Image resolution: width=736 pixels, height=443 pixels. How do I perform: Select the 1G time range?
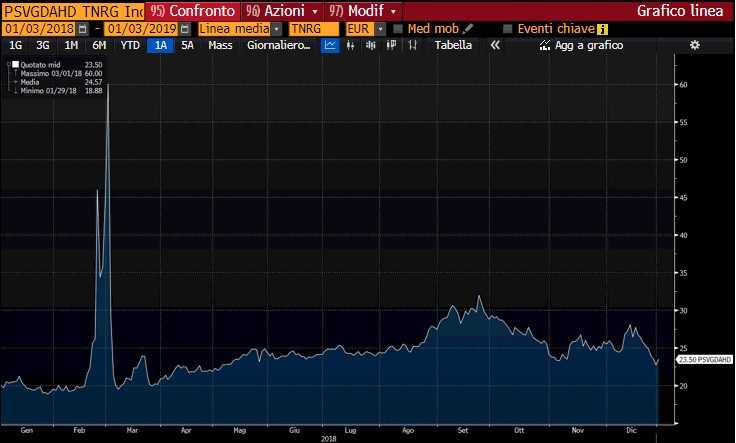pos(15,45)
